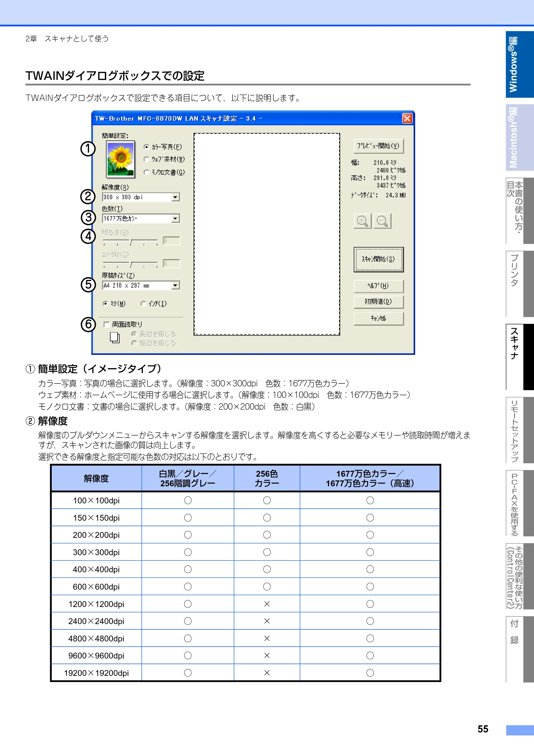Open the スキャナ side tab

tap(520, 357)
